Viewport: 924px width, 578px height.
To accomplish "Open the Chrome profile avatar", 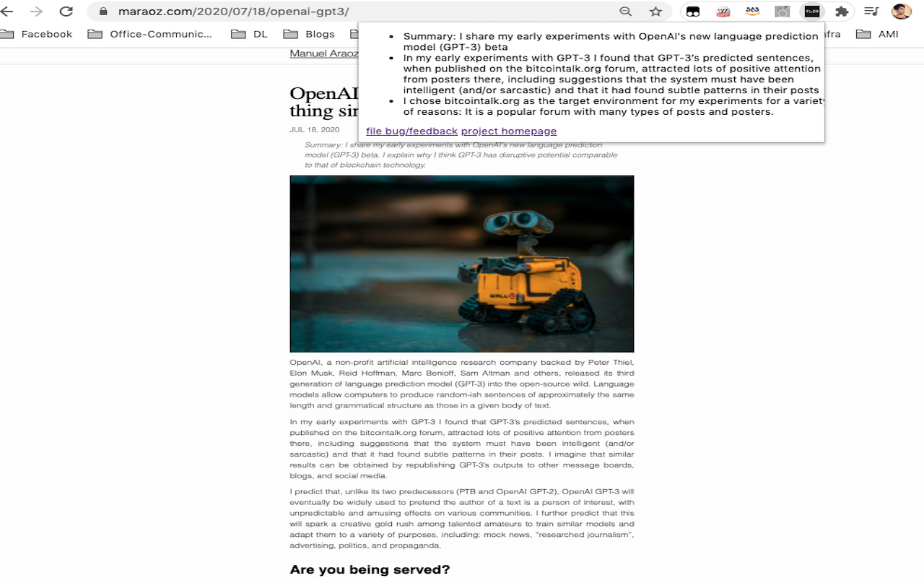I will [x=901, y=12].
